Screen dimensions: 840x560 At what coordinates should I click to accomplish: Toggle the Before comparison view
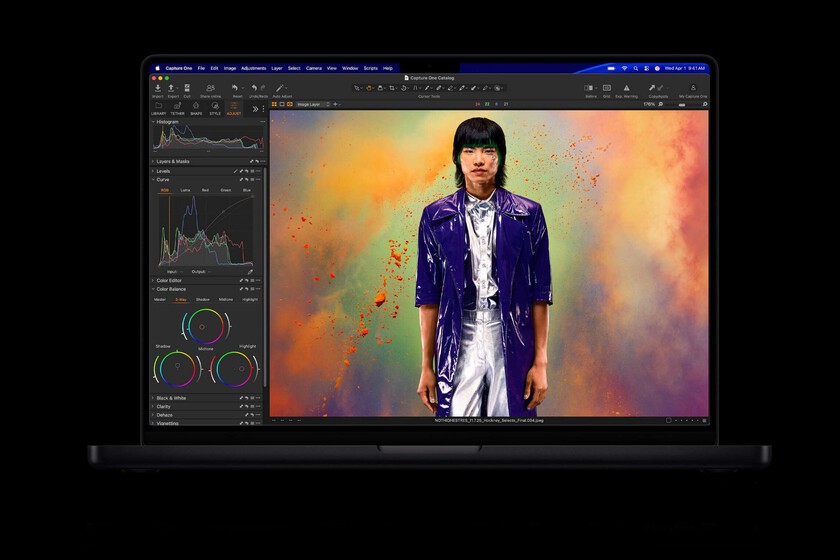pyautogui.click(x=591, y=88)
